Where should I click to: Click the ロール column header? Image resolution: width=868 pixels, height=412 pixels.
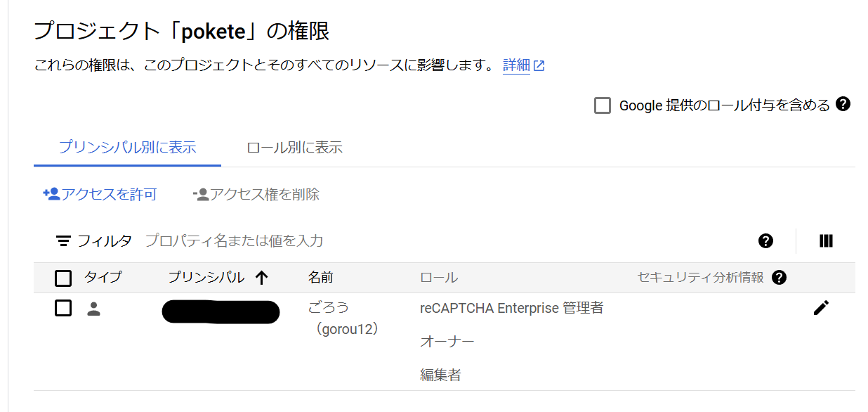[439, 278]
